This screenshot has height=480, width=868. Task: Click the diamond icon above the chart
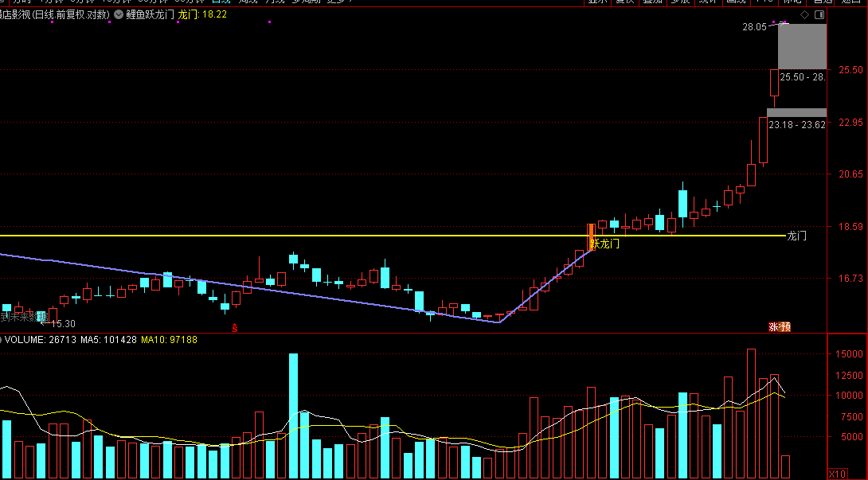coord(805,15)
